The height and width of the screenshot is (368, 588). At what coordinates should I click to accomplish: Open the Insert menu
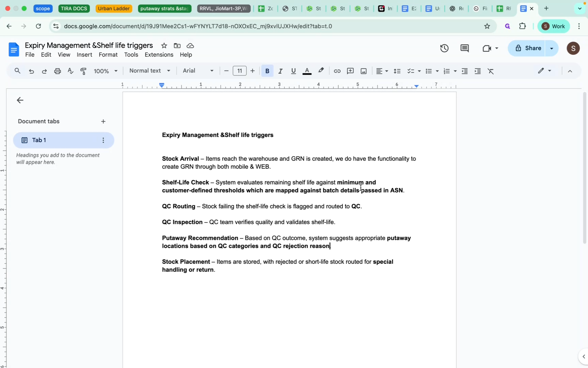[84, 55]
